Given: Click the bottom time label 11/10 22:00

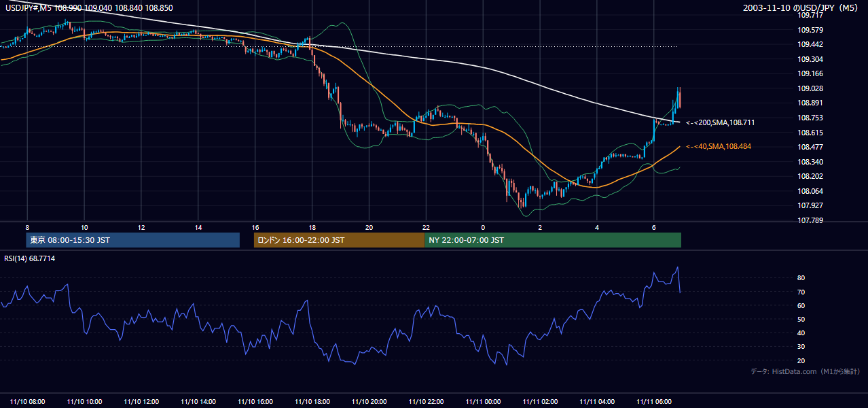Looking at the screenshot, I should (x=427, y=401).
